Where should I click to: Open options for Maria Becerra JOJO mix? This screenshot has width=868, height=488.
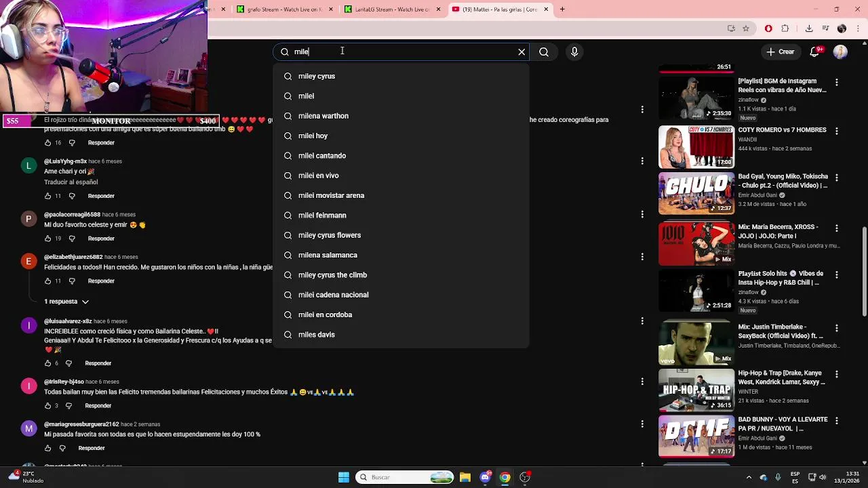pos(836,228)
